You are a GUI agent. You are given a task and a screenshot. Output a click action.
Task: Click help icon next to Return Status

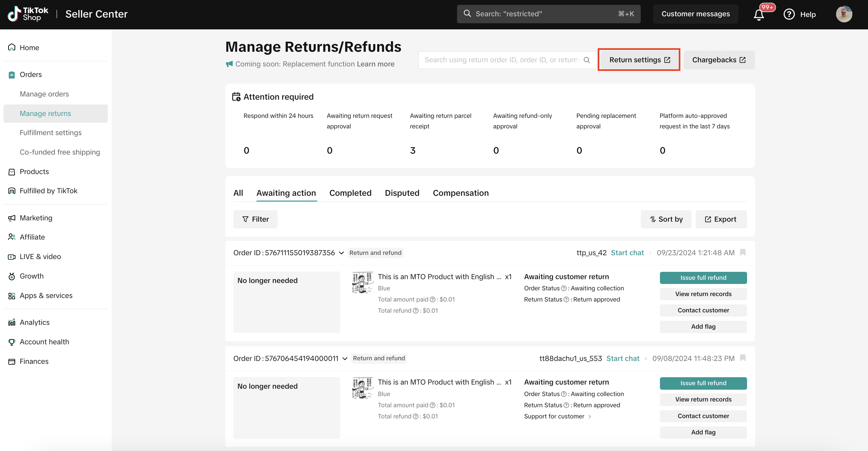click(x=566, y=300)
